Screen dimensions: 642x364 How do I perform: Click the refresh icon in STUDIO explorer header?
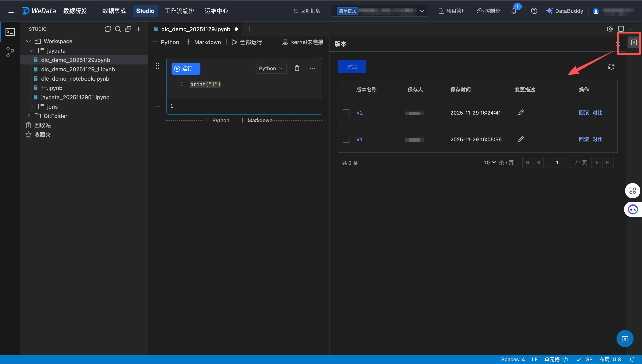(x=108, y=29)
